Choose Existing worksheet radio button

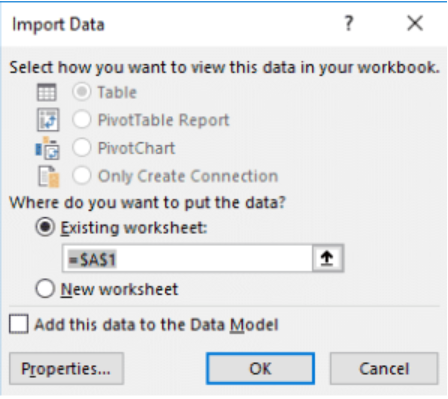tap(45, 227)
